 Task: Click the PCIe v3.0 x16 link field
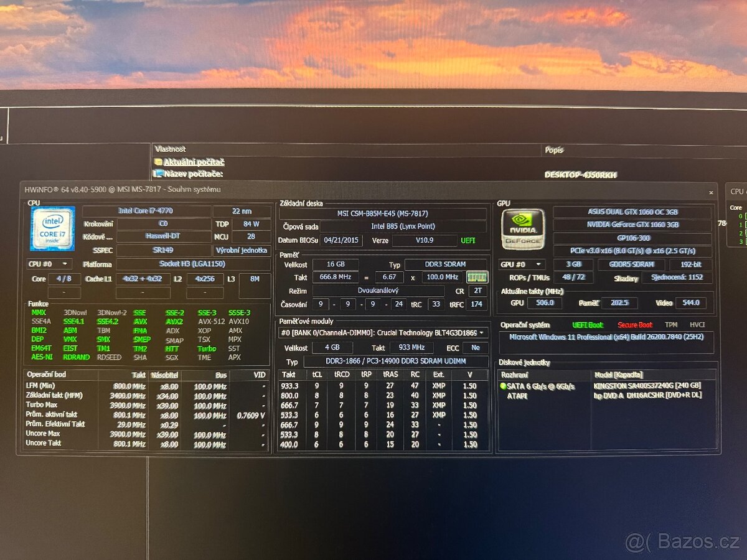632,250
